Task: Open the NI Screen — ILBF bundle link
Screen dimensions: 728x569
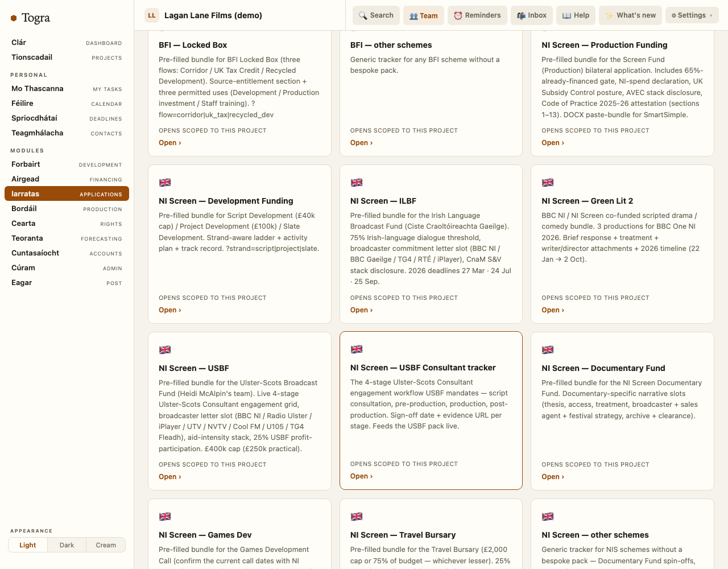Action: coord(361,310)
